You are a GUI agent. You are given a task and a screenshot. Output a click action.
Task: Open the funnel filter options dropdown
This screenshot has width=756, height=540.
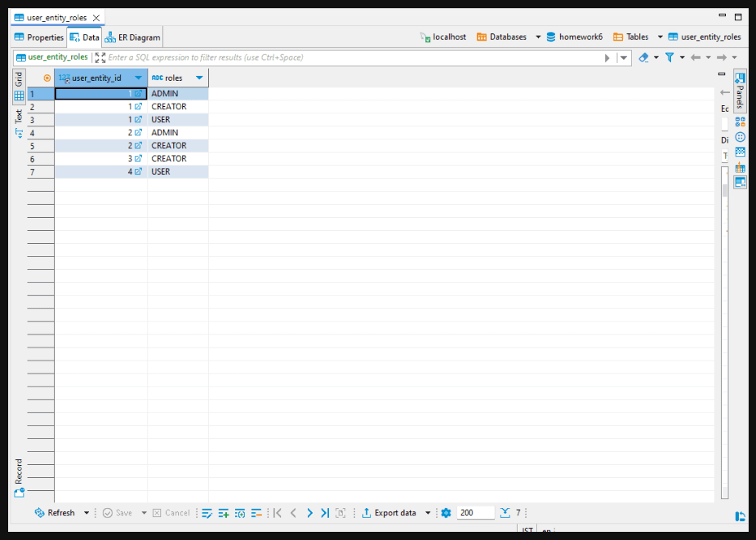pos(682,58)
